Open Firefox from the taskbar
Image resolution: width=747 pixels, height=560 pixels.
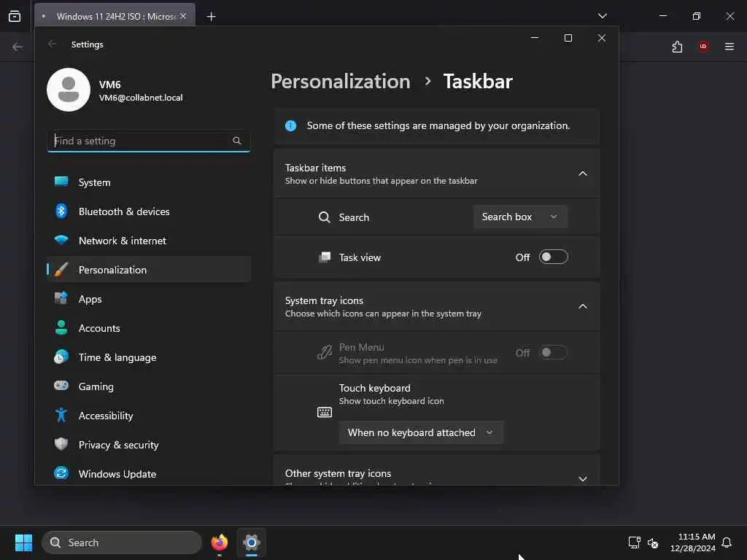(x=220, y=542)
